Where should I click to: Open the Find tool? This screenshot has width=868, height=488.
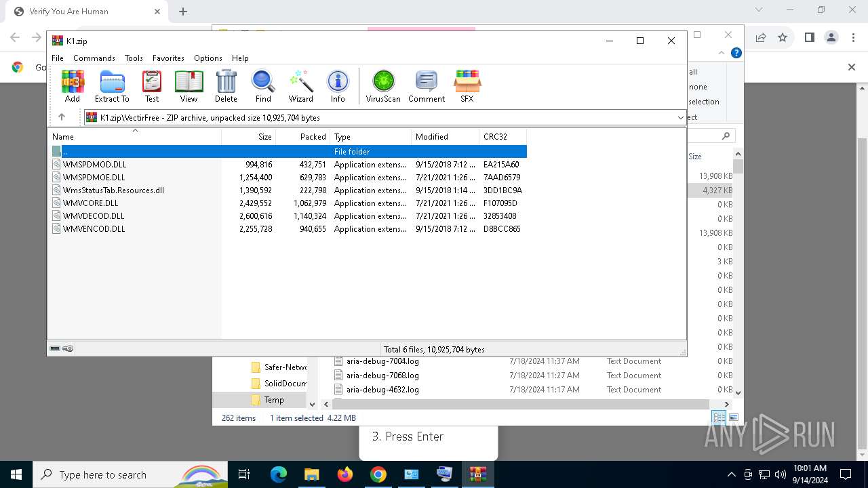(x=263, y=87)
